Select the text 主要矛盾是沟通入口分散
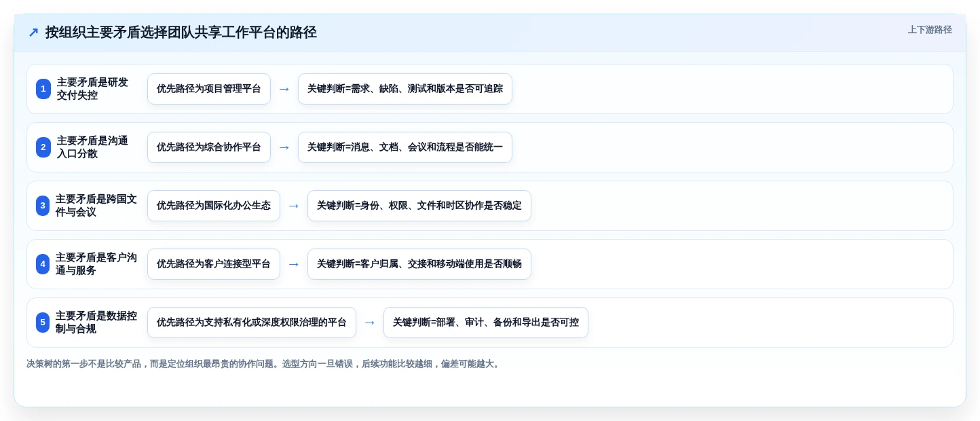The height and width of the screenshot is (421, 980). coord(92,147)
